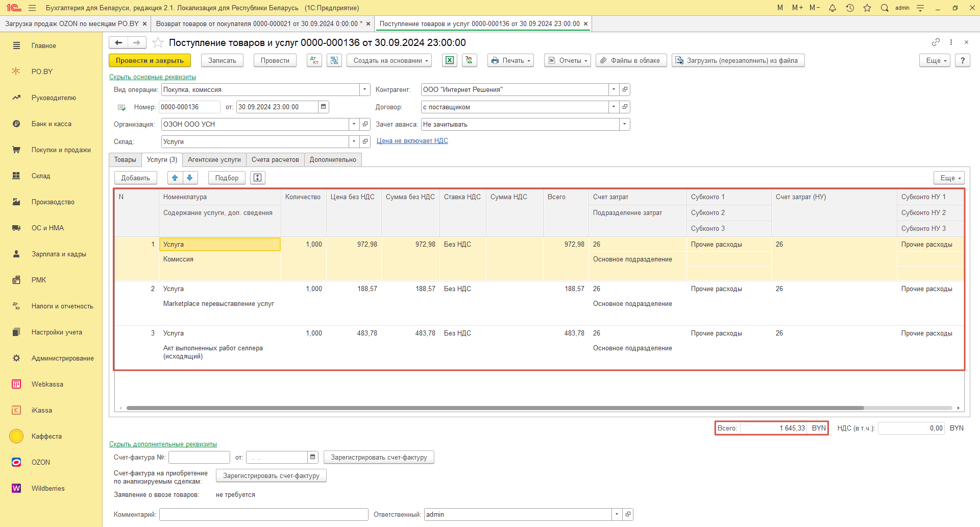Open Договор record with open icon
The image size is (980, 527).
[625, 107]
